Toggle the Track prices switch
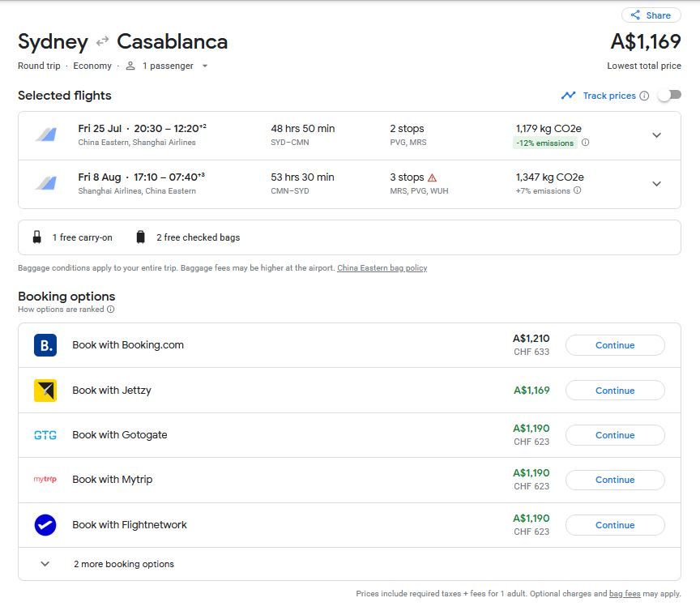700x615 pixels. click(669, 96)
